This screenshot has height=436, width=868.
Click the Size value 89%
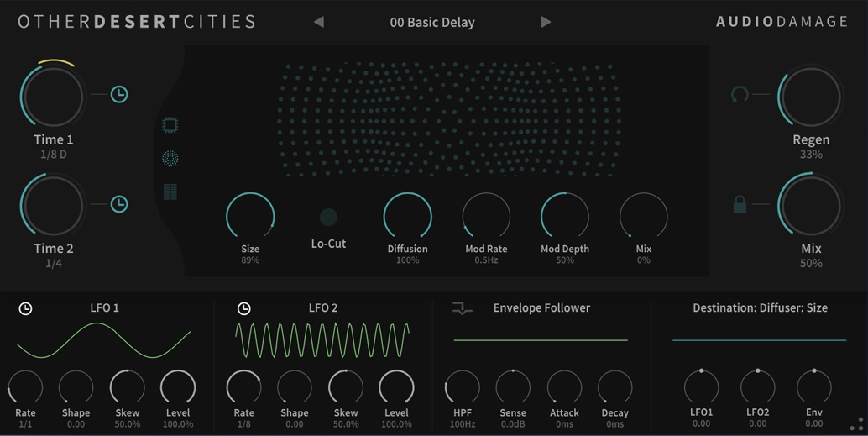point(250,260)
